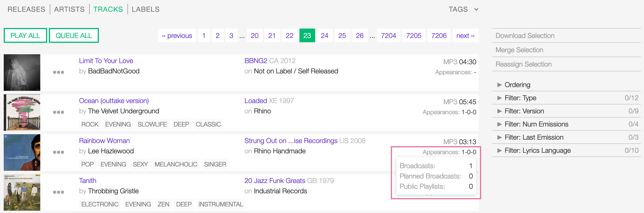Expand Filter: Lyrics Language section
This screenshot has width=644, height=213.
pos(566,150)
